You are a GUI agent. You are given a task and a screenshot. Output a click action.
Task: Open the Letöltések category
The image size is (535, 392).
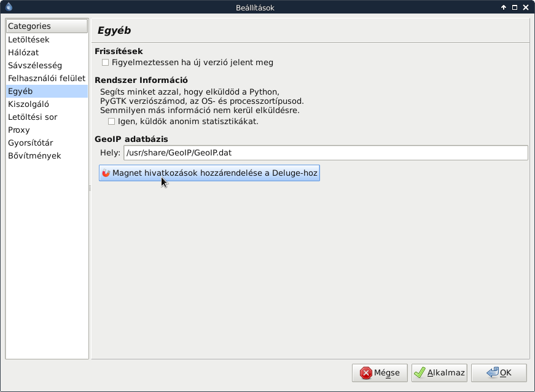click(x=47, y=39)
